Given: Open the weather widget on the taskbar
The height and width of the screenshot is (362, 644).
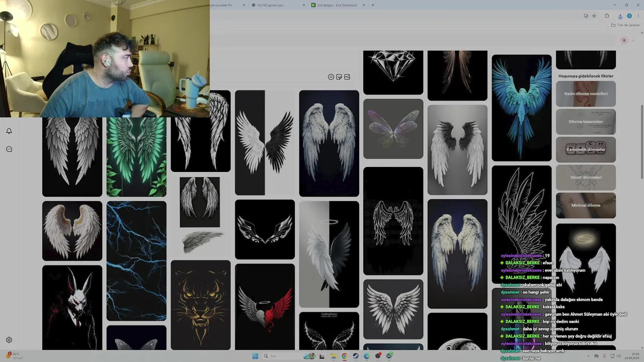Looking at the screenshot, I should click(x=15, y=355).
